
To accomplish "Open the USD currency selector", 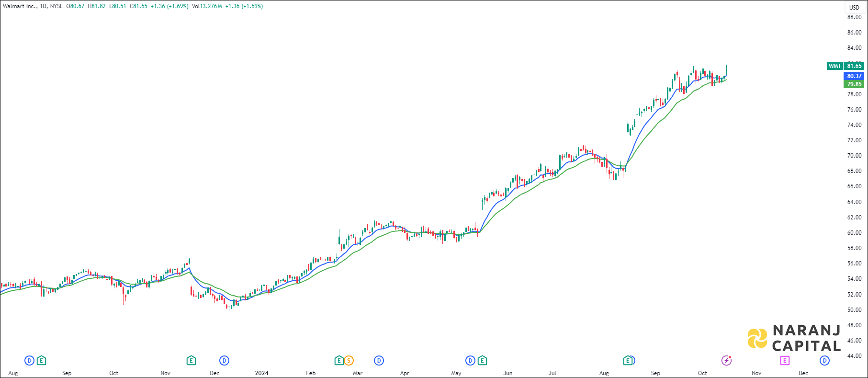I will click(854, 7).
